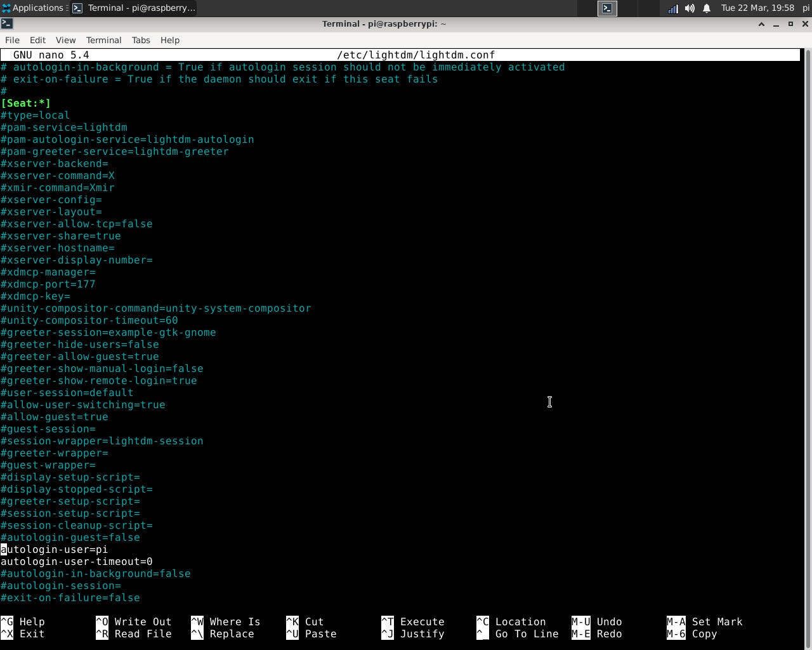Open the View menu

65,40
